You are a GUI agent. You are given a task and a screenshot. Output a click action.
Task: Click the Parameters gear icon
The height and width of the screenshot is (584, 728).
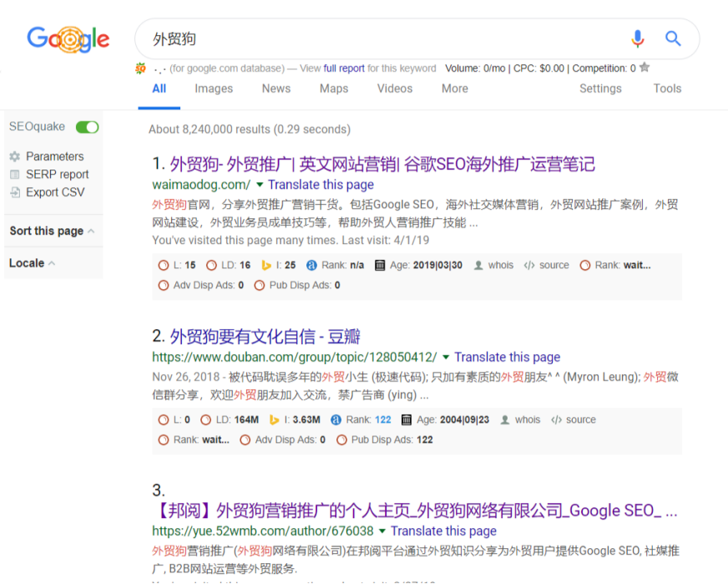[15, 156]
